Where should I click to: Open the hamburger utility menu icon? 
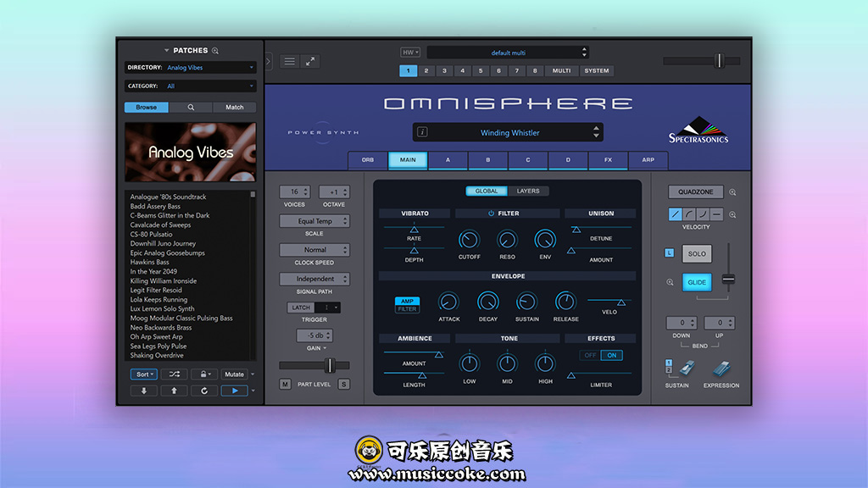[x=290, y=61]
